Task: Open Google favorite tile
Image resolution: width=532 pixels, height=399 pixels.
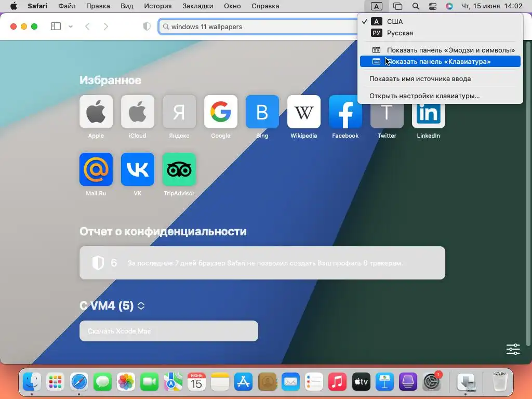Action: pos(220,112)
